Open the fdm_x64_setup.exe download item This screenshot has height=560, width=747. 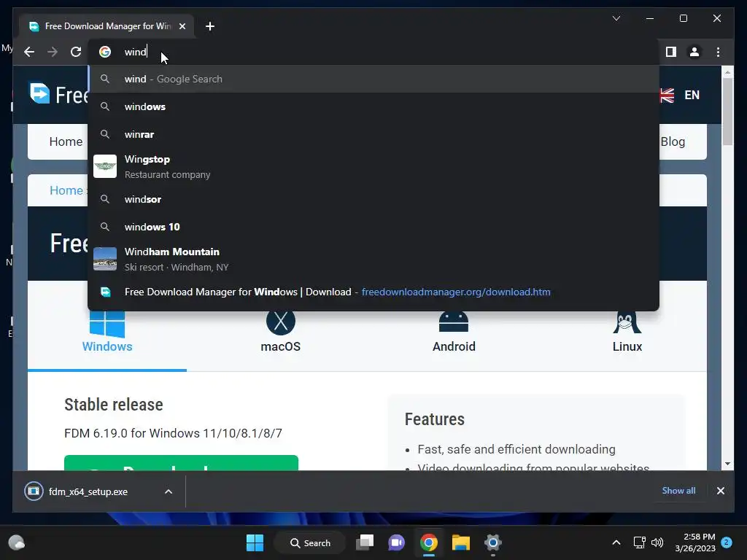[88, 491]
